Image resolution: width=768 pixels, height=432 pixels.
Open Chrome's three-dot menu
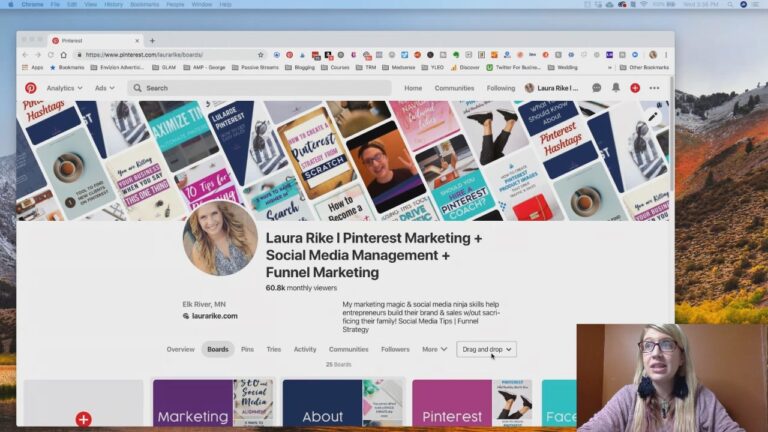tap(666, 55)
